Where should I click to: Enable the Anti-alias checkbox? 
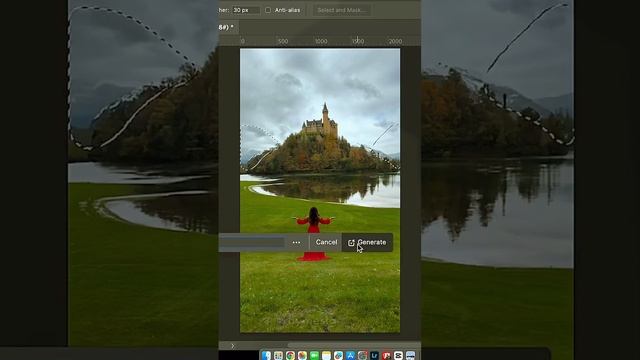coord(268,10)
